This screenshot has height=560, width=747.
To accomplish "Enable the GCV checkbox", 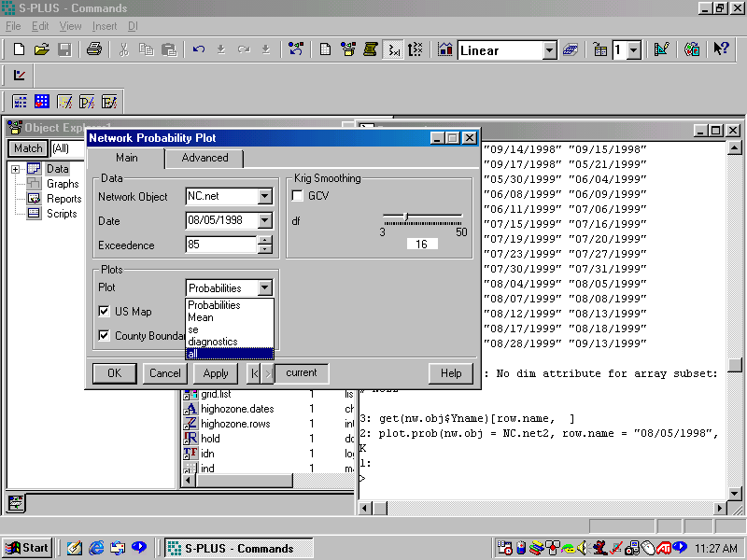I will (297, 196).
